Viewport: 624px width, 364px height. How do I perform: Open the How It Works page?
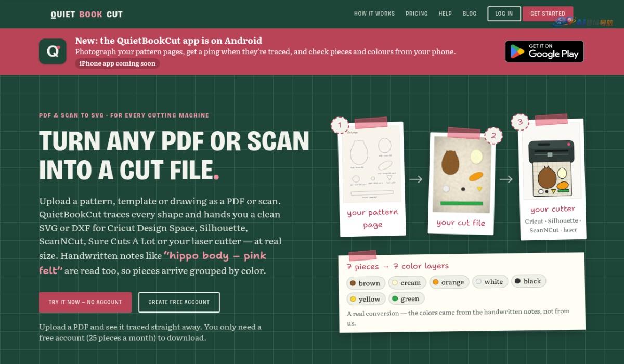(374, 14)
